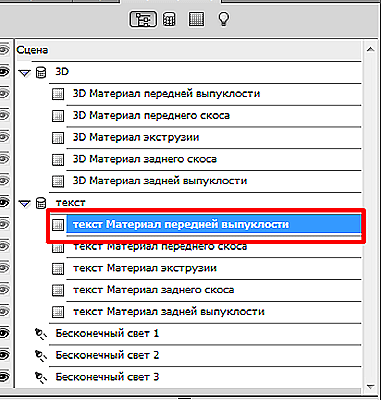Click light icon of Бесконечный свет 1
The height and width of the screenshot is (400, 381).
[x=41, y=334]
